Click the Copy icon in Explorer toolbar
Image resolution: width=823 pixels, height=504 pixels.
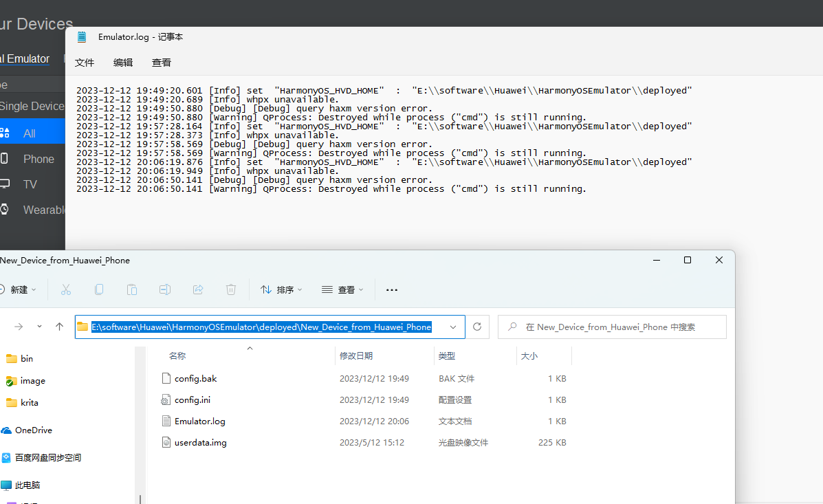point(99,289)
